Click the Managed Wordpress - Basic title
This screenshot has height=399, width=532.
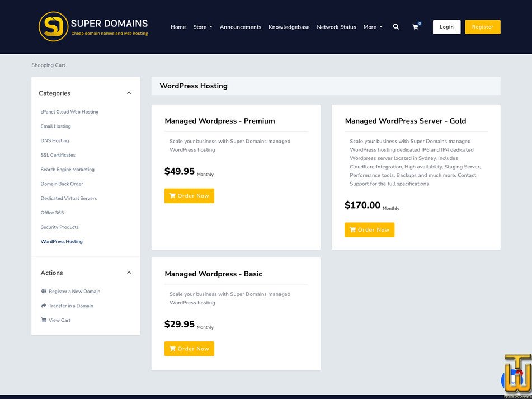(213, 274)
